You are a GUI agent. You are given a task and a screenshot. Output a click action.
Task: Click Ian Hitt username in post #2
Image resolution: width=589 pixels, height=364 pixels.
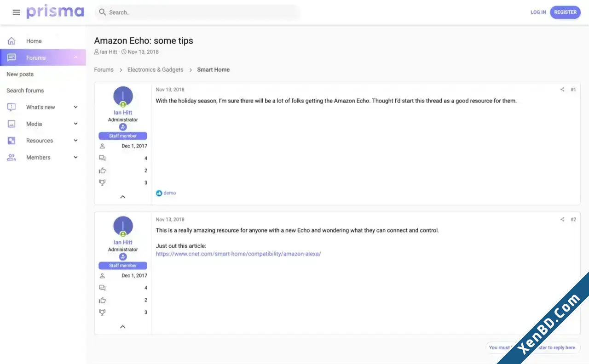[x=123, y=242]
